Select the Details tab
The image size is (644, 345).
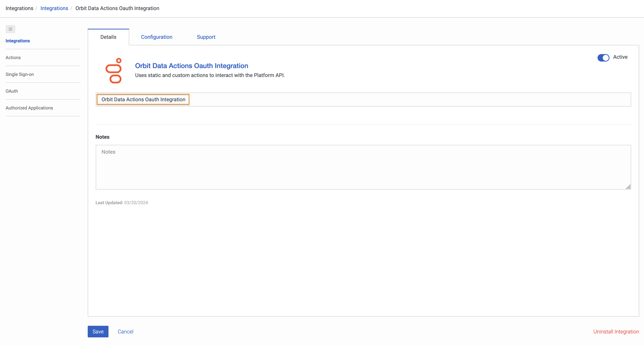pyautogui.click(x=108, y=37)
